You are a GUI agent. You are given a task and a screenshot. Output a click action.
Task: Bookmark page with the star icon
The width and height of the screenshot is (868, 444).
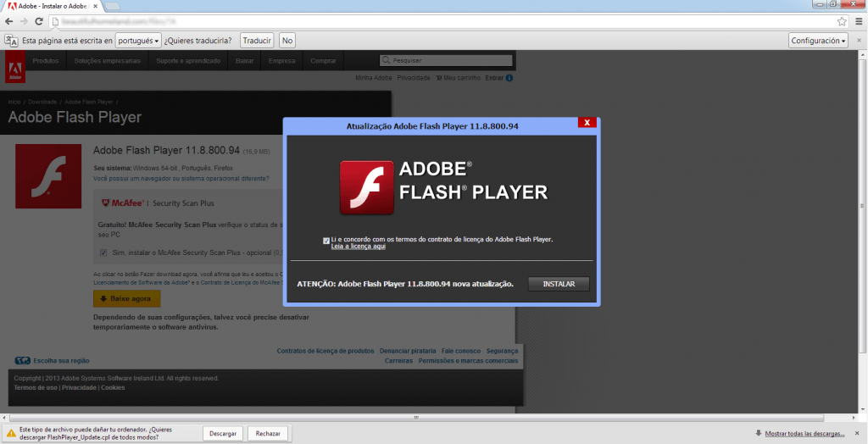click(x=842, y=21)
